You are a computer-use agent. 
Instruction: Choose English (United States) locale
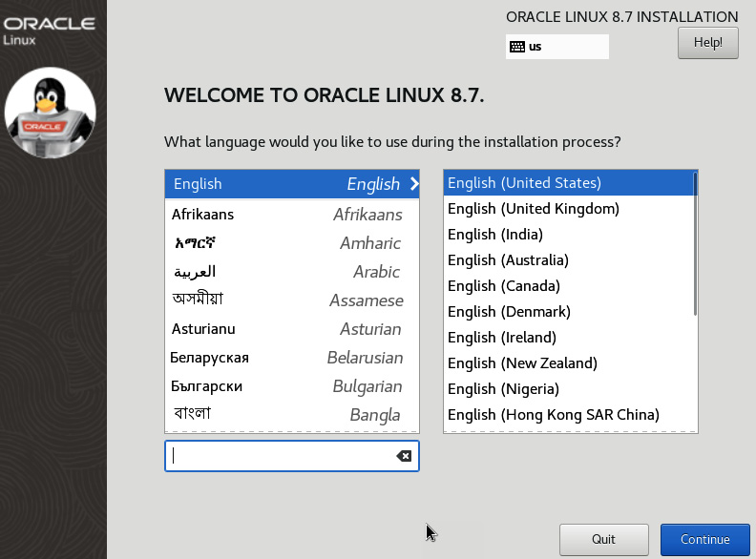tap(569, 182)
